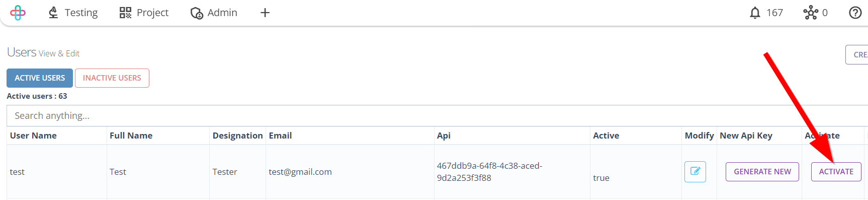Click the Create button at top right
Viewport: 868px width, 200px height.
[857, 54]
